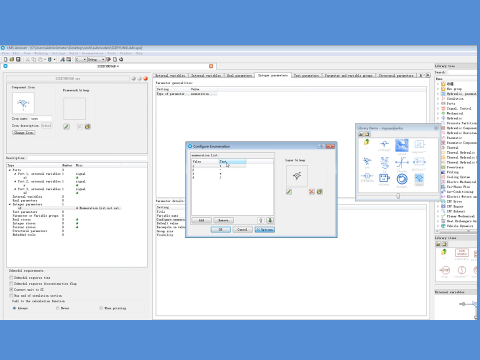
Task: Click the Cut scissors toolbar icon
Action: coord(28,59)
